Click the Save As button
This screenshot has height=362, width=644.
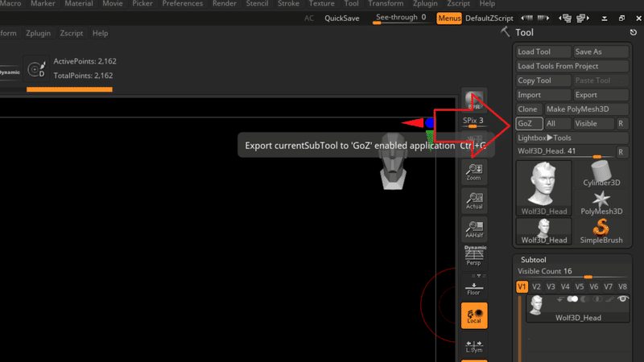point(601,51)
